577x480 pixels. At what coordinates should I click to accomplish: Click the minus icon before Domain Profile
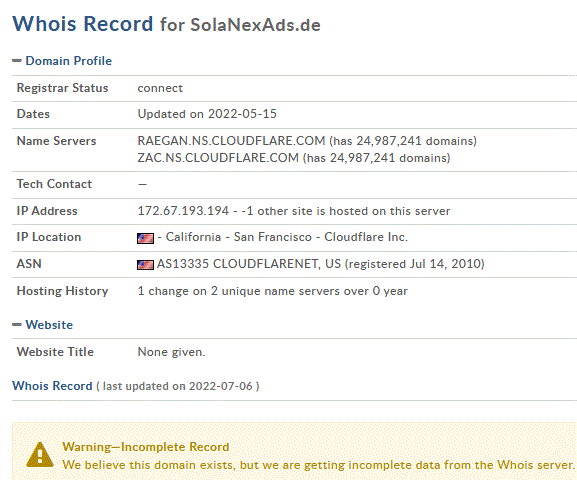(17, 61)
